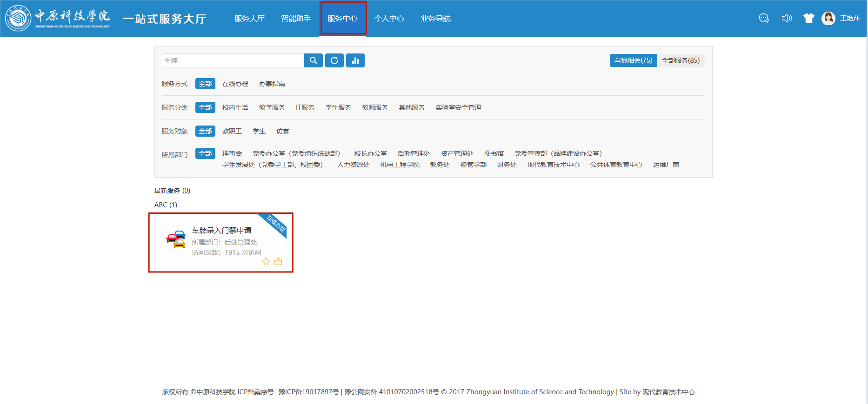Screen dimensions: 868x404
Task: Click the 车牌 search input field
Action: (233, 60)
